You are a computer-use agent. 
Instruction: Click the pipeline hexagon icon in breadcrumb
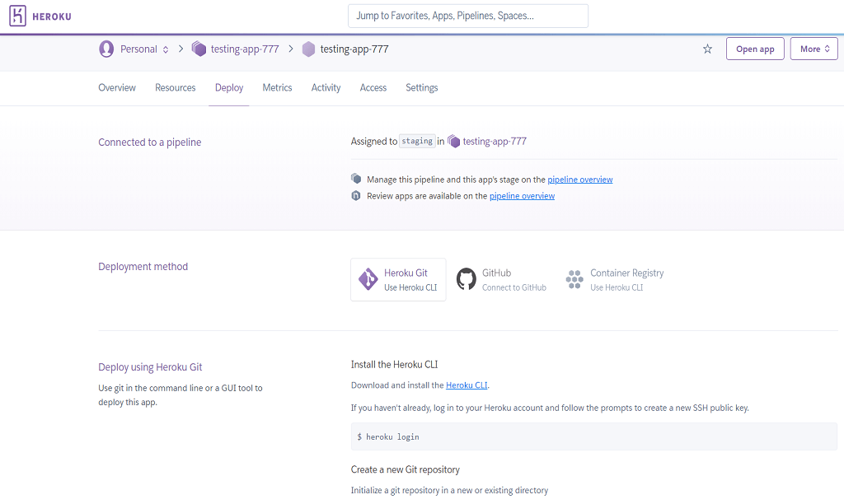199,49
